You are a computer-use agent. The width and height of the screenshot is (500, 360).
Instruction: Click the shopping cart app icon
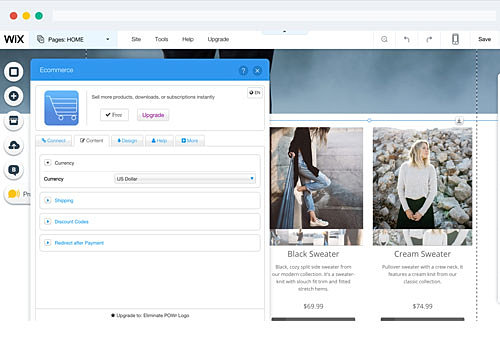pyautogui.click(x=61, y=108)
